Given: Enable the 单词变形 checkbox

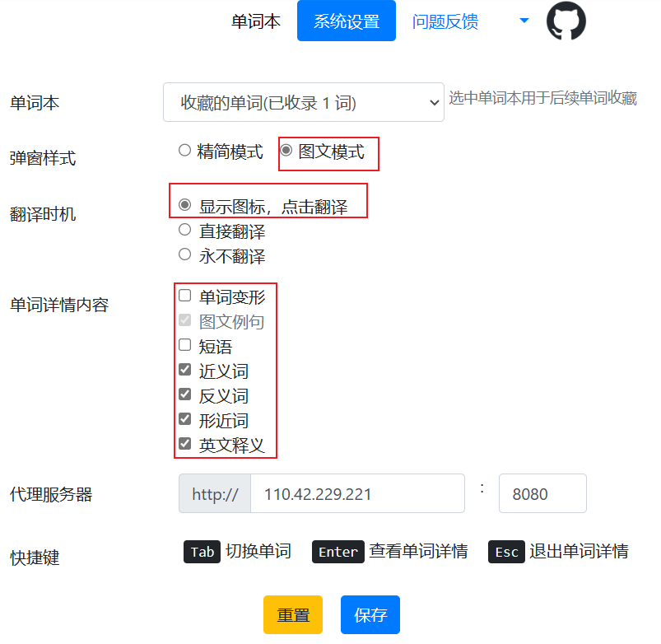Looking at the screenshot, I should point(185,296).
